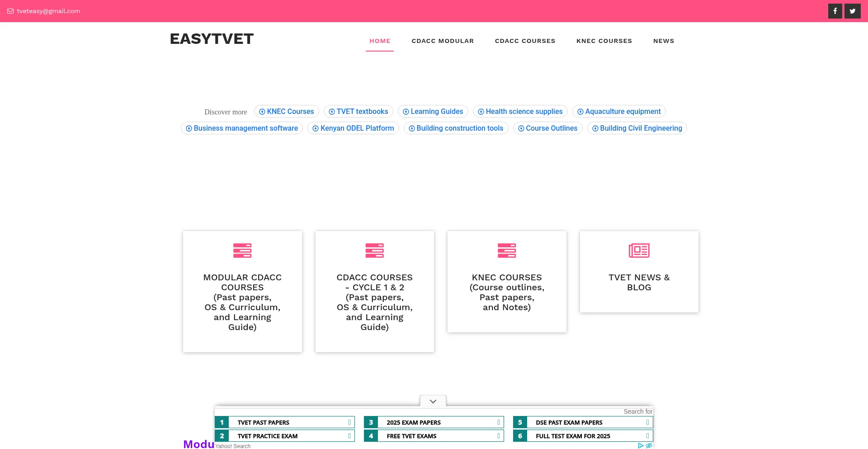The image size is (868, 449).
Task: Select the Kenyan ODEL Platform chip
Action: coord(353,128)
